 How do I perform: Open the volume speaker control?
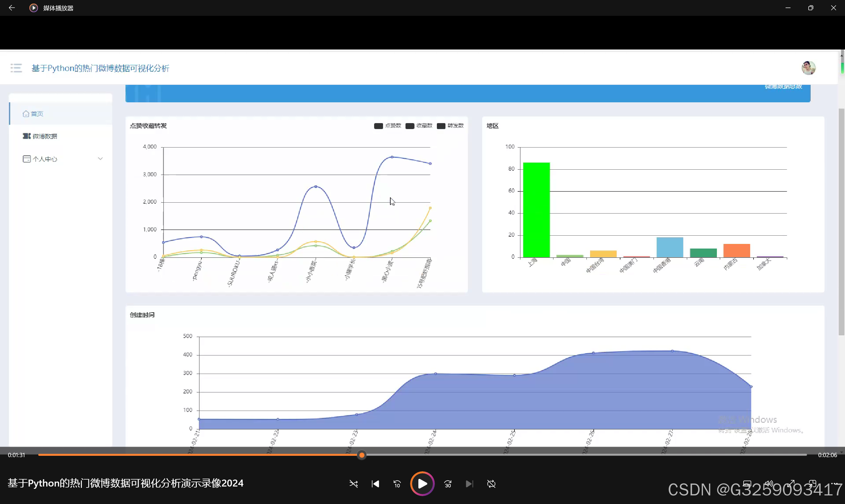[x=768, y=483]
